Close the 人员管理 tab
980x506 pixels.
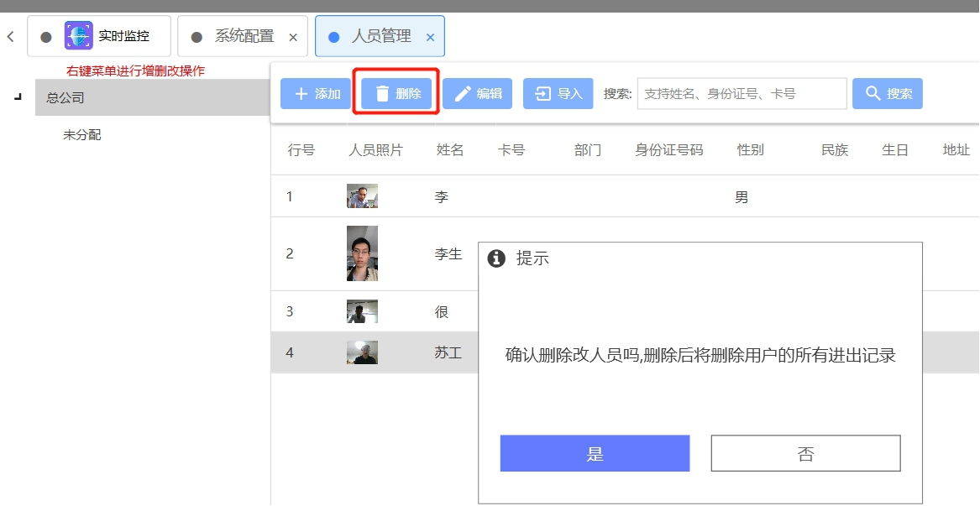[x=430, y=38]
